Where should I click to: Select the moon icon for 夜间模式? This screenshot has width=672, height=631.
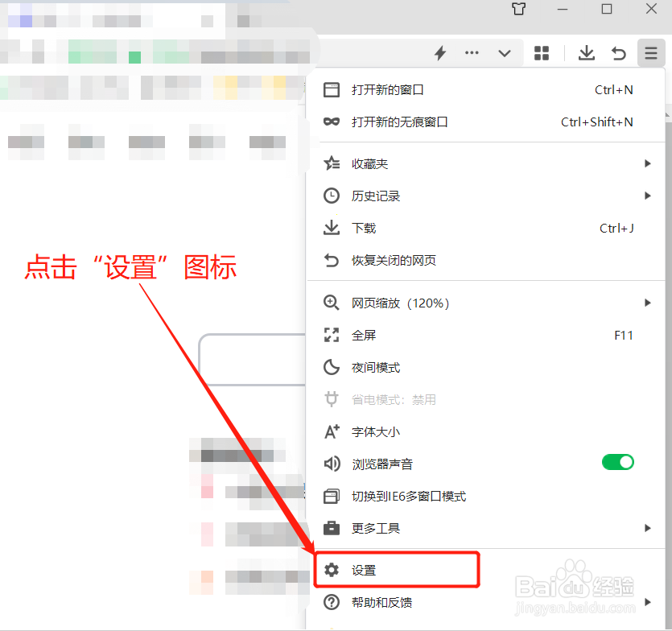tap(332, 367)
